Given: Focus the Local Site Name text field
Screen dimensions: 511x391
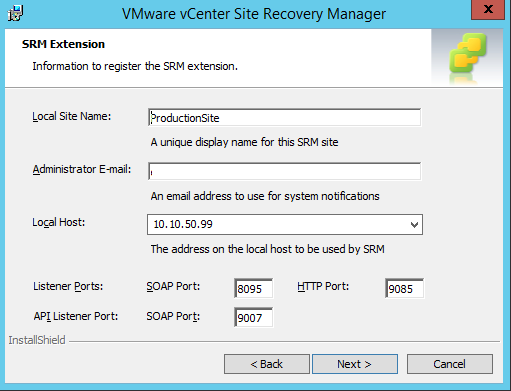Looking at the screenshot, I should [284, 118].
